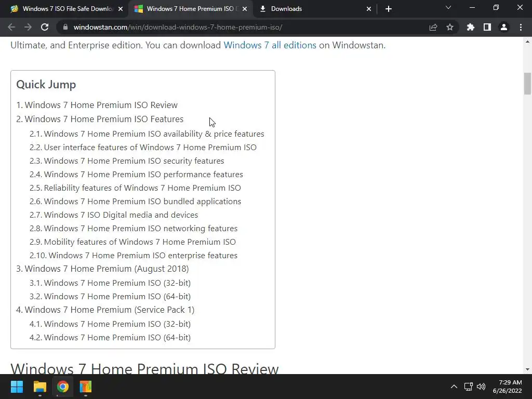Open Mobility features of Windows 7 link

pos(139,242)
